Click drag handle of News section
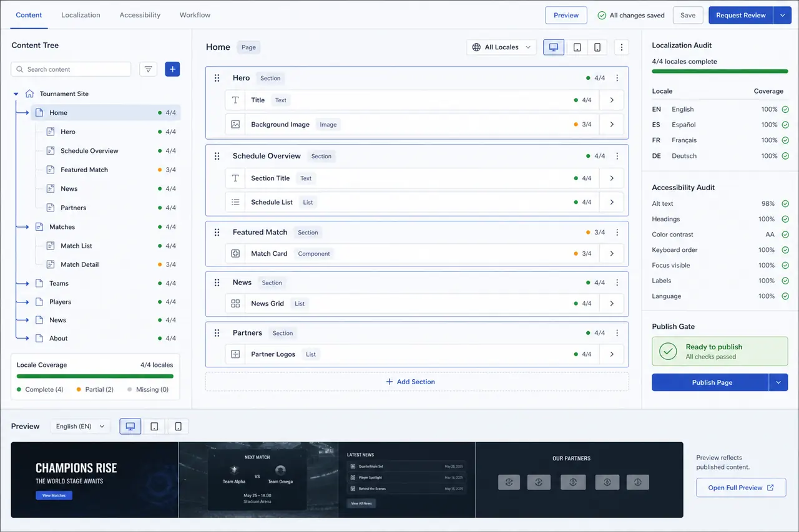Screen dimensions: 799x532 (217, 283)
